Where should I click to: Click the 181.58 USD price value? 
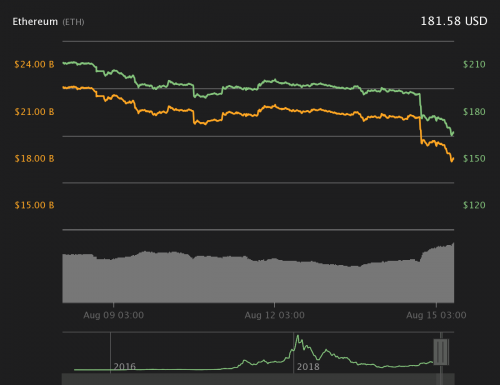click(454, 21)
